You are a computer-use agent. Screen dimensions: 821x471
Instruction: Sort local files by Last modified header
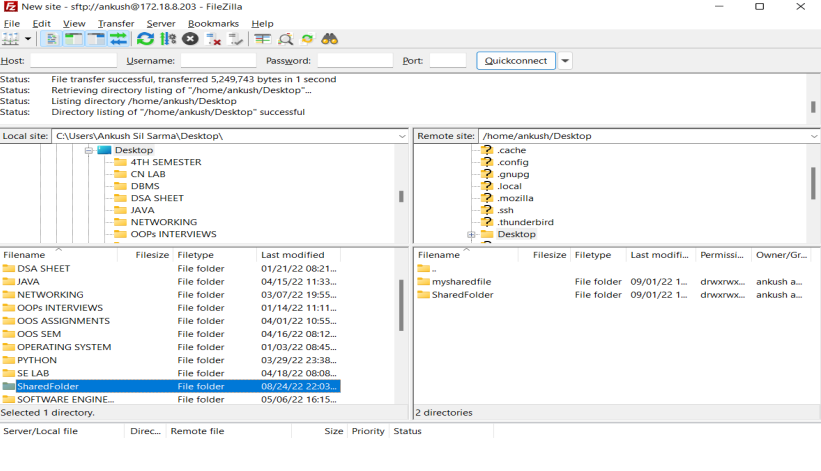[298, 255]
